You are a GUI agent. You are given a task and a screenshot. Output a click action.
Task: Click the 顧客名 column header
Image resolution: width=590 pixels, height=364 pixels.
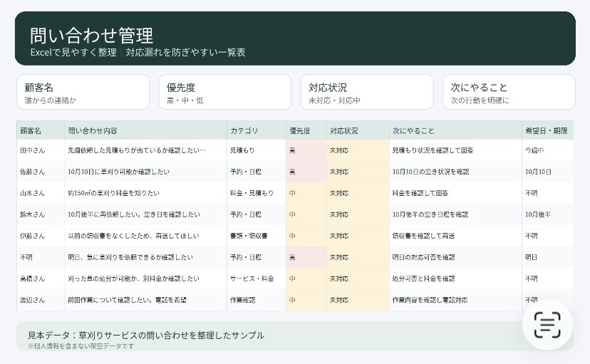tap(41, 130)
